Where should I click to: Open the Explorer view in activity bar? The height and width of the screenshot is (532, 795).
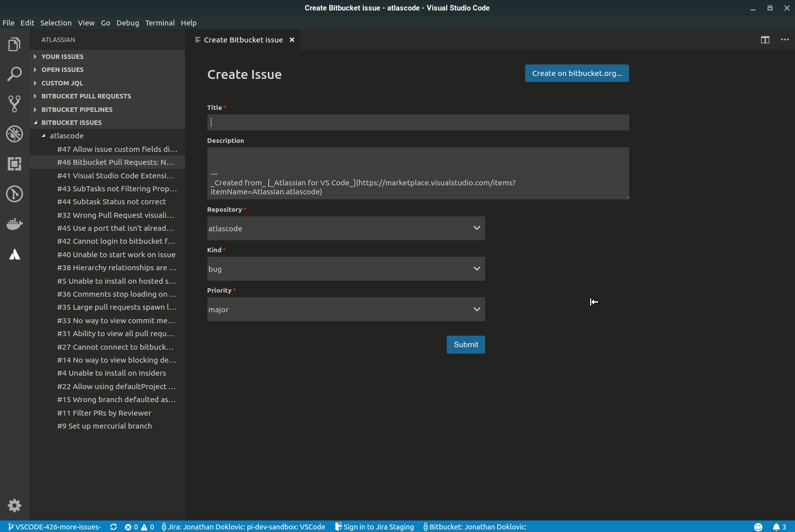(14, 44)
